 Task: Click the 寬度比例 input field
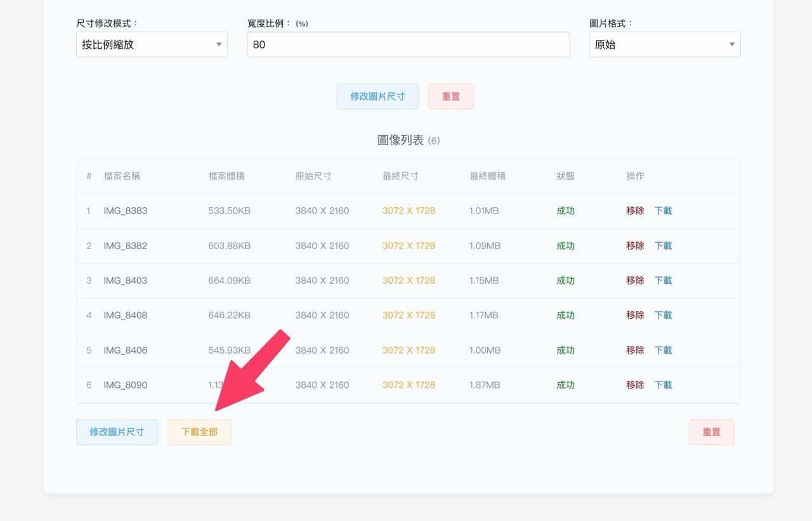(x=408, y=44)
